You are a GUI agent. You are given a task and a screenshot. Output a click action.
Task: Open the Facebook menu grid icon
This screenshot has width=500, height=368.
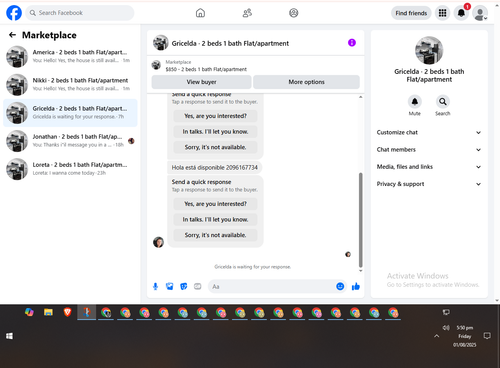[442, 13]
